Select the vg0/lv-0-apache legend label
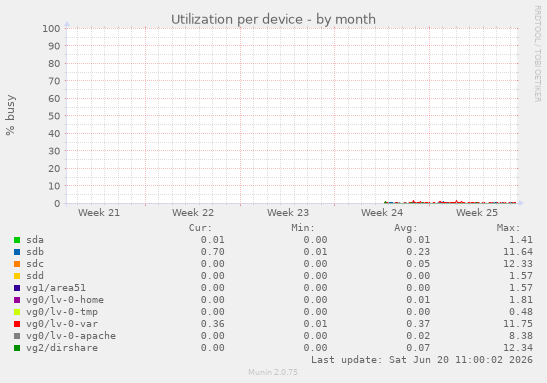This screenshot has height=383, width=547. (x=71, y=336)
